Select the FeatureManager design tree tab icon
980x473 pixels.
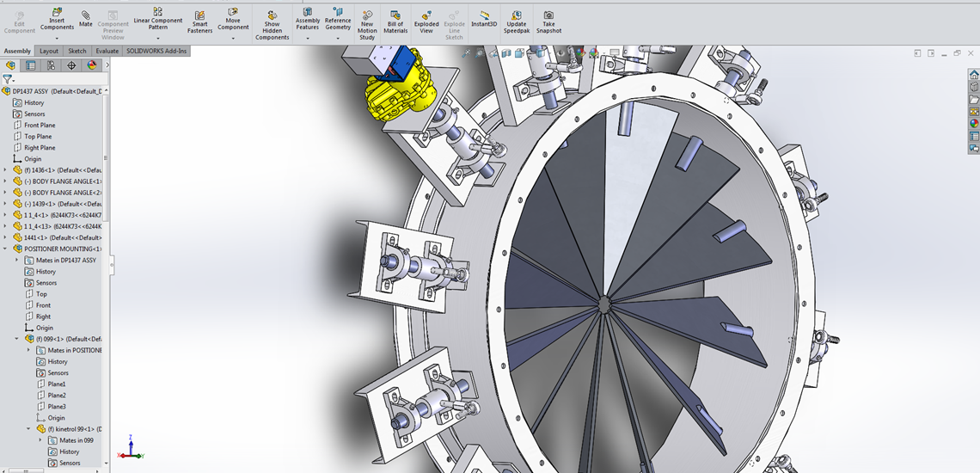click(10, 65)
